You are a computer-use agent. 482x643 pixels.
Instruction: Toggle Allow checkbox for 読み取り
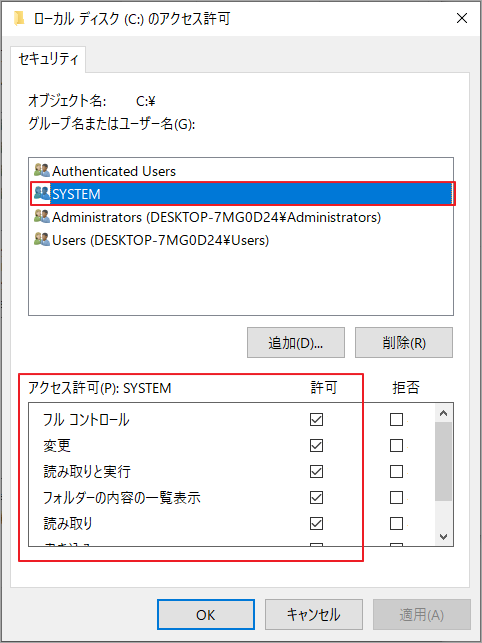tap(316, 523)
